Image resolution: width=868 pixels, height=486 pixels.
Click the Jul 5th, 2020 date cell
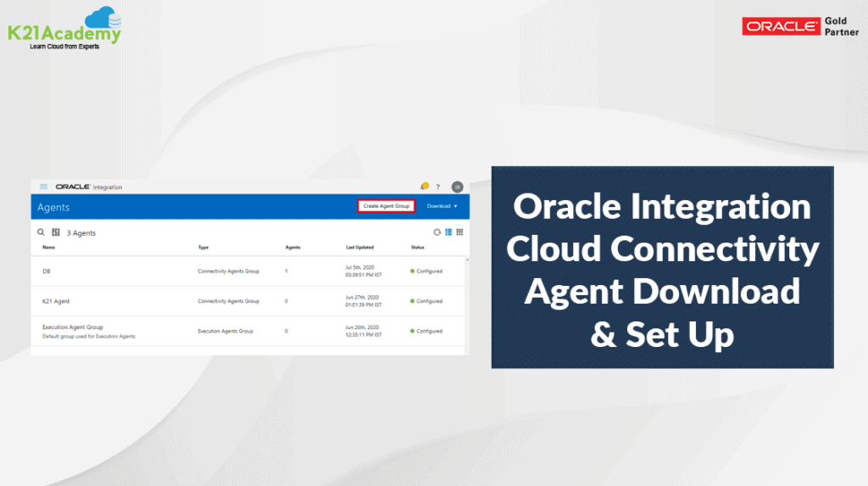tap(363, 271)
